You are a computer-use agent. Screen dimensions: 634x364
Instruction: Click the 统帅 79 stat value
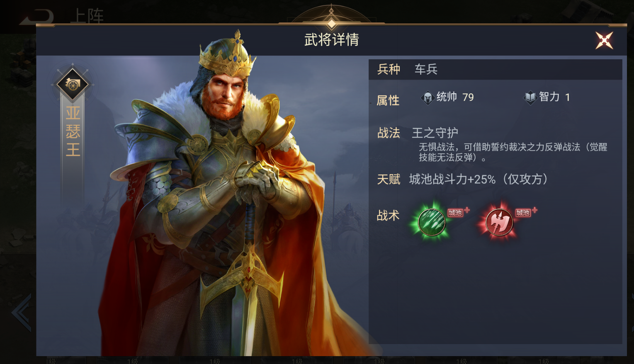pyautogui.click(x=455, y=97)
